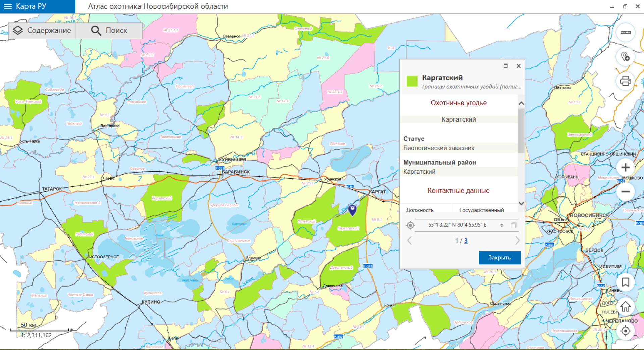Locate my position with crosshair button
The height and width of the screenshot is (350, 644).
[x=625, y=331]
